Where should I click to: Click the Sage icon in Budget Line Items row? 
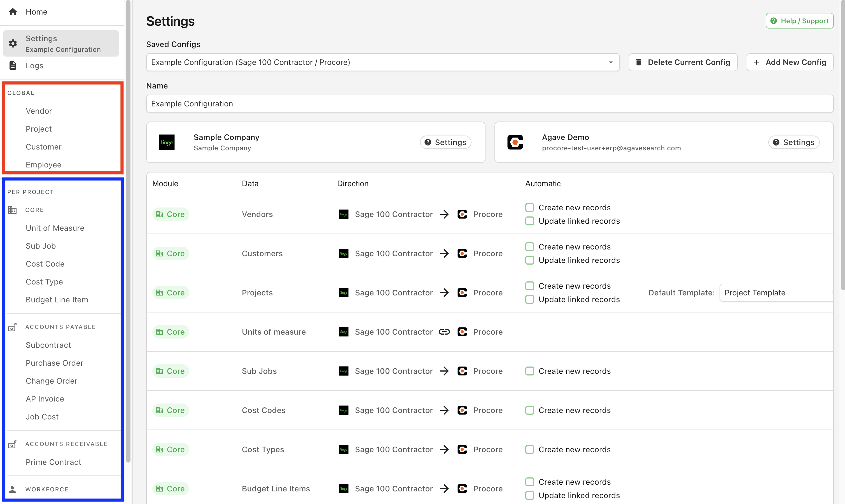(344, 489)
